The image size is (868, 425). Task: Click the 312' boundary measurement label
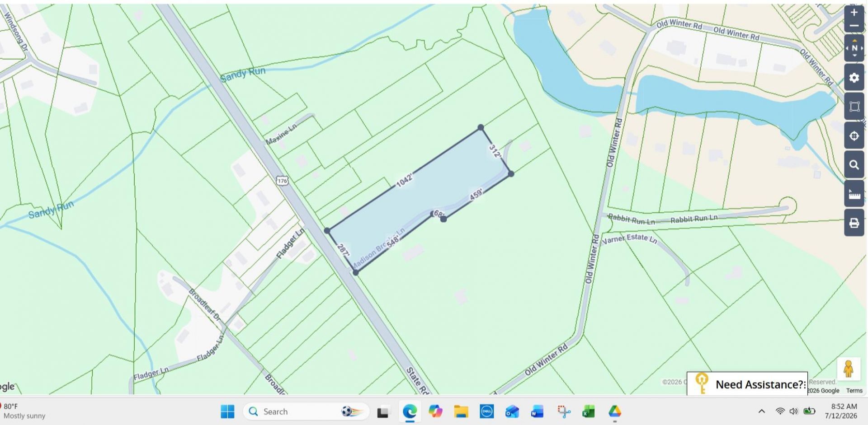[495, 151]
